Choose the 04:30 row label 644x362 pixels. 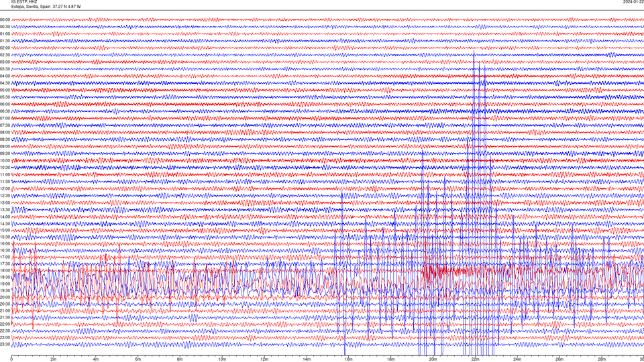(5, 83)
